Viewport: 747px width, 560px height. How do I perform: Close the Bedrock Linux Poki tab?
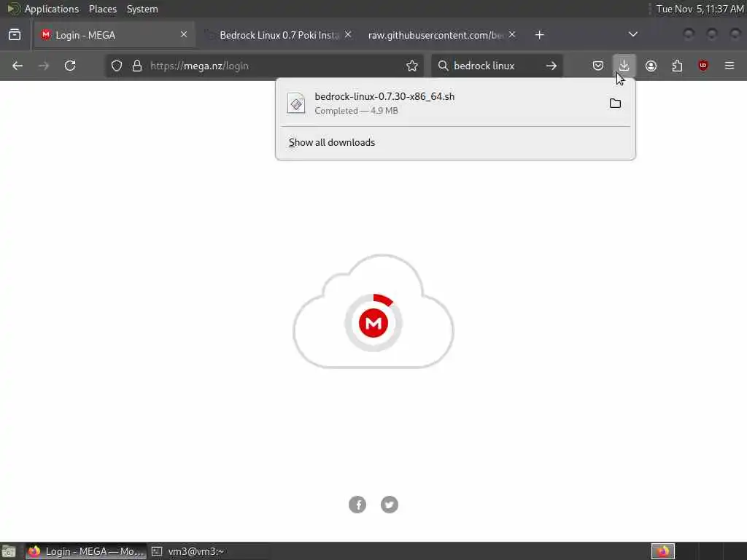pyautogui.click(x=348, y=34)
